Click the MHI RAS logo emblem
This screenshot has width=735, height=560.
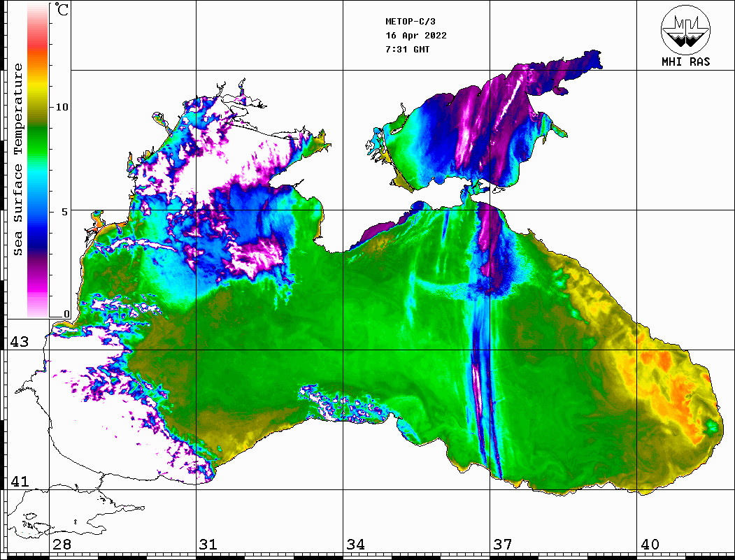tap(685, 29)
